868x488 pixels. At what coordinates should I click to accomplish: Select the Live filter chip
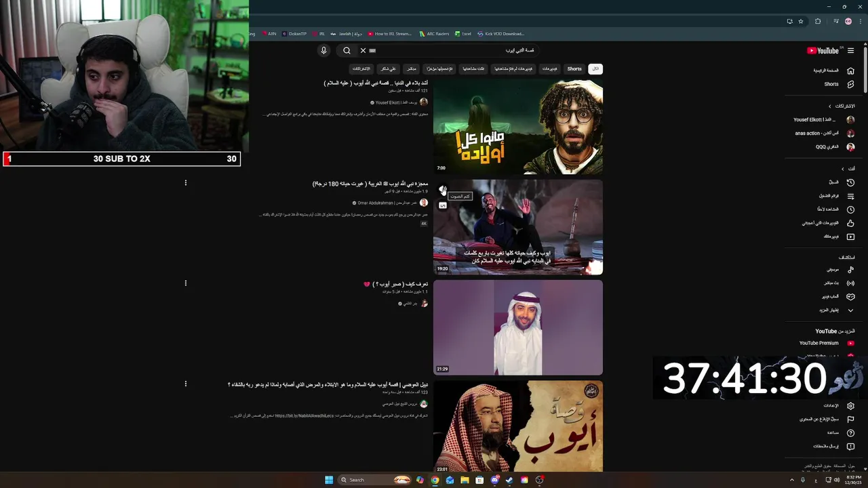coord(411,68)
